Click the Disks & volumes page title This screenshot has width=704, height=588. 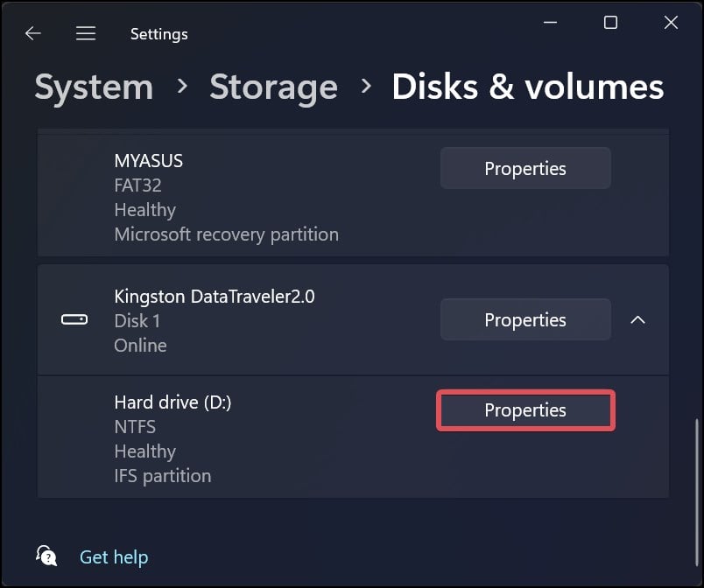[527, 87]
